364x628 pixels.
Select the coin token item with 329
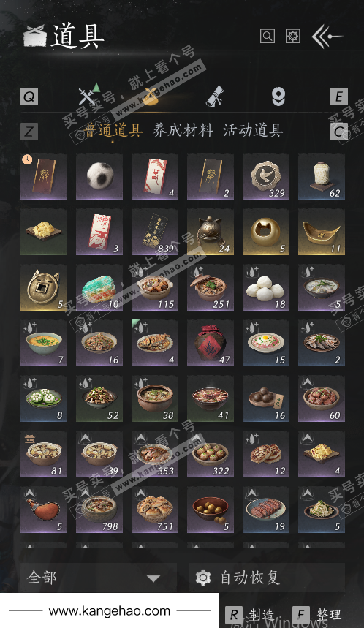pyautogui.click(x=266, y=176)
